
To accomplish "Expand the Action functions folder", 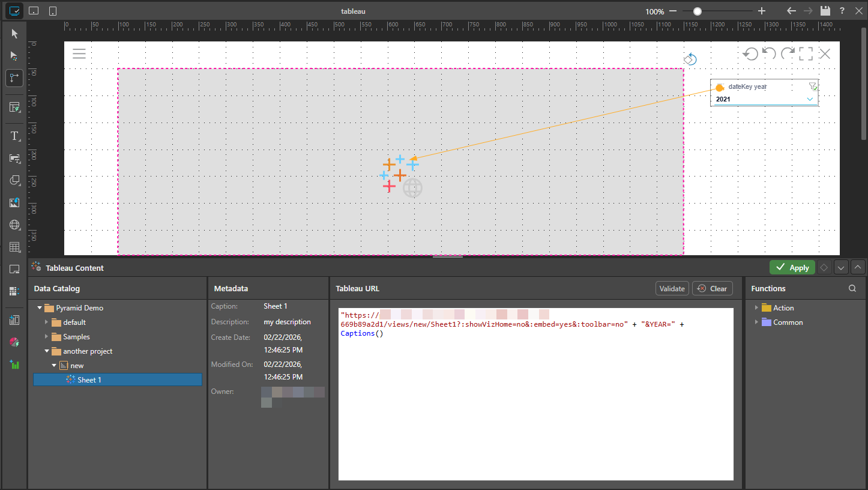I will [x=756, y=308].
